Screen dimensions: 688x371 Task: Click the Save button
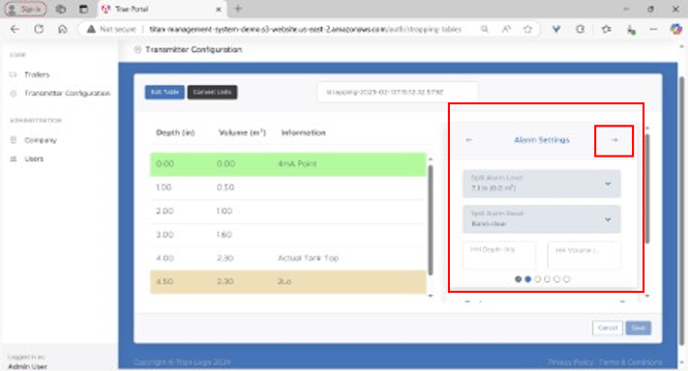coord(638,328)
